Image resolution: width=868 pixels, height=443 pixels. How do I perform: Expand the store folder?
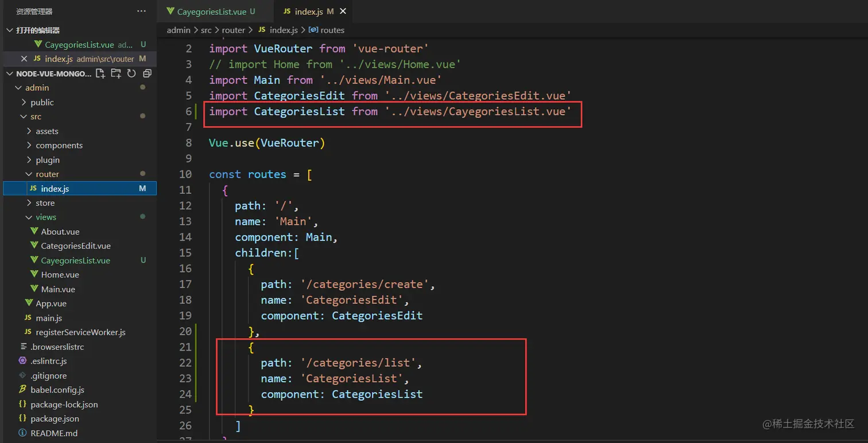(29, 203)
